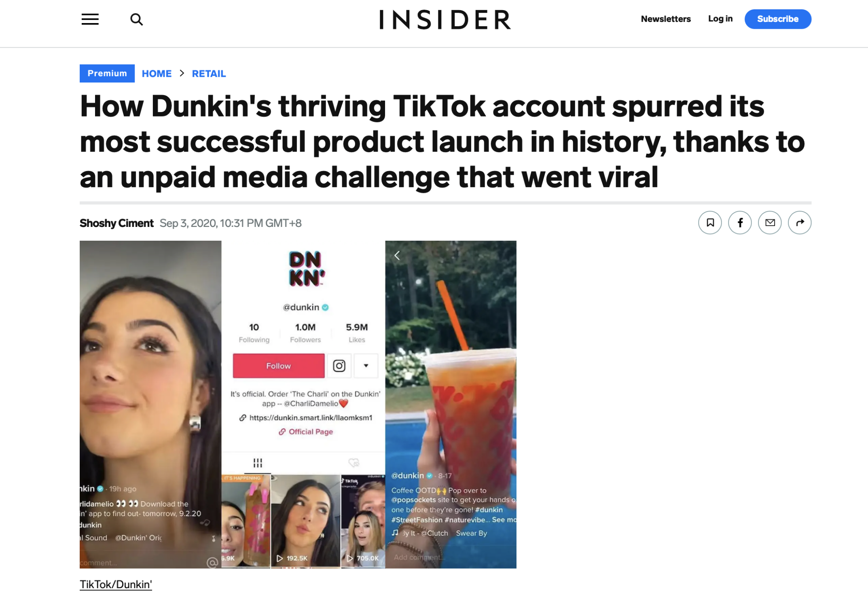
Task: Open TikTok/Dunkin' image credit link
Action: pos(116,584)
